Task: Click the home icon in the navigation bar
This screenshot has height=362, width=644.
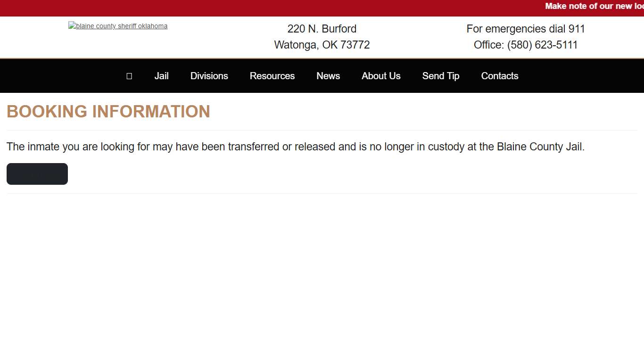Action: (x=129, y=76)
